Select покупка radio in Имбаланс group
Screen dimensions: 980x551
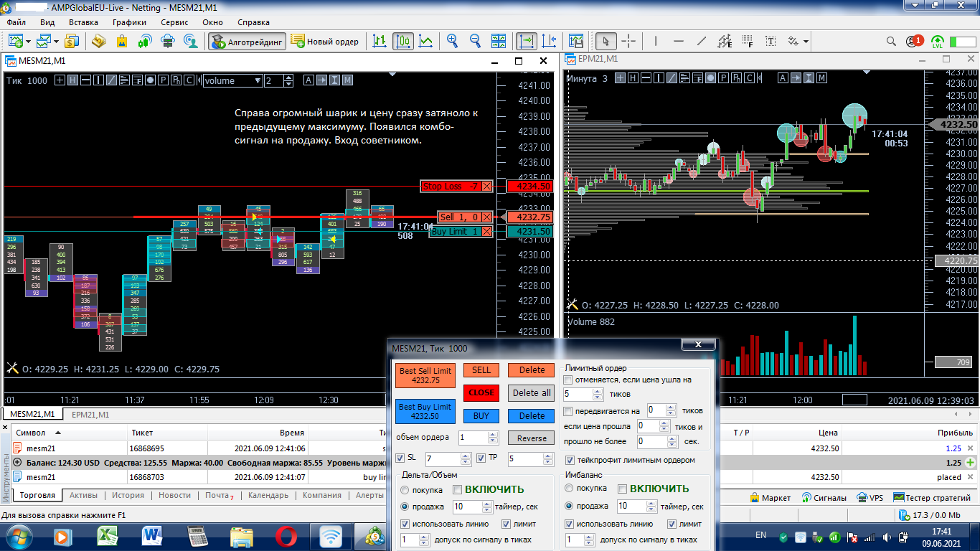570,488
